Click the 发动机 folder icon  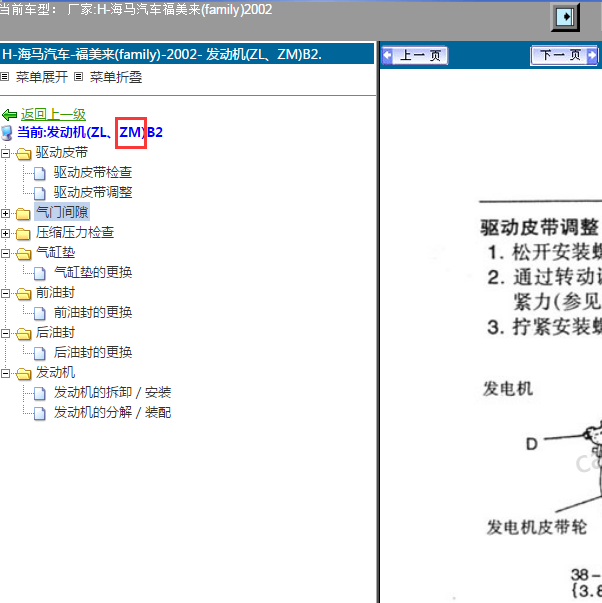(x=23, y=374)
